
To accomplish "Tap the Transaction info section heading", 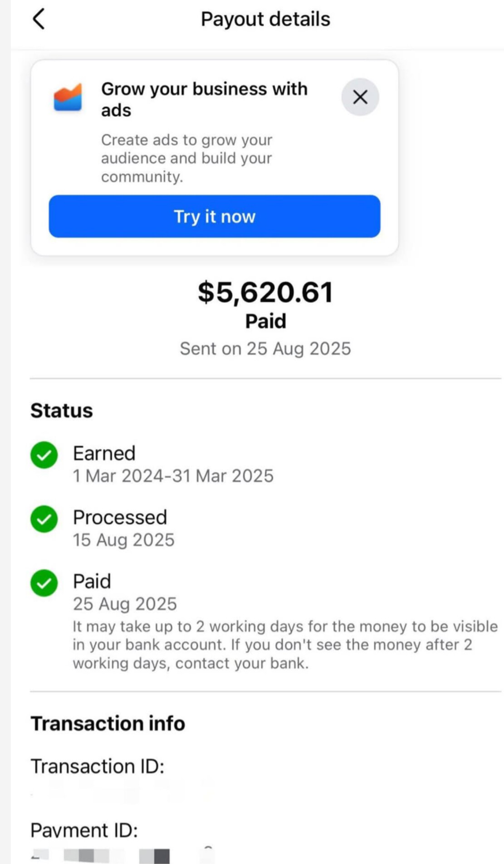I will (108, 723).
